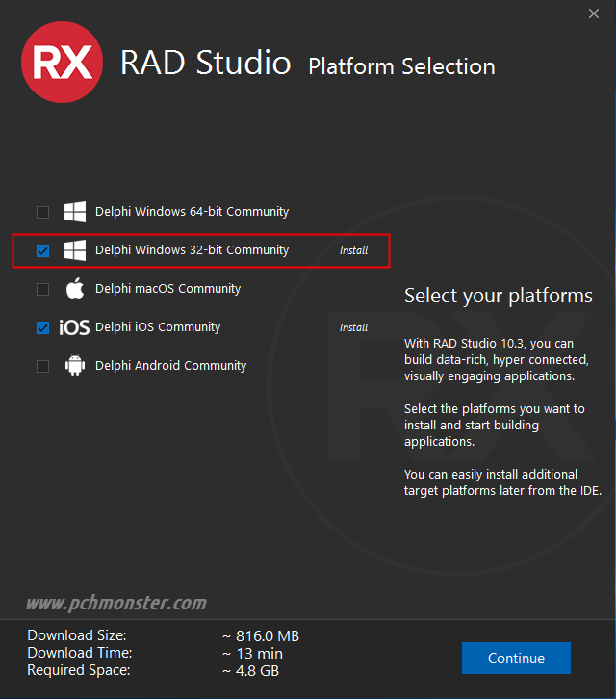616x699 pixels.
Task: Click the Install status on iOS row
Action: point(354,327)
